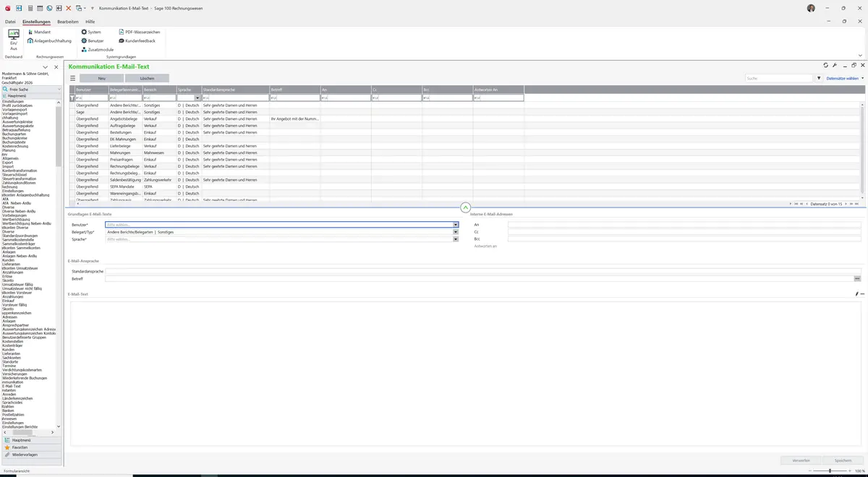Open Mandant settings in the ribbon
Screen dimensions: 868x477
click(39, 32)
